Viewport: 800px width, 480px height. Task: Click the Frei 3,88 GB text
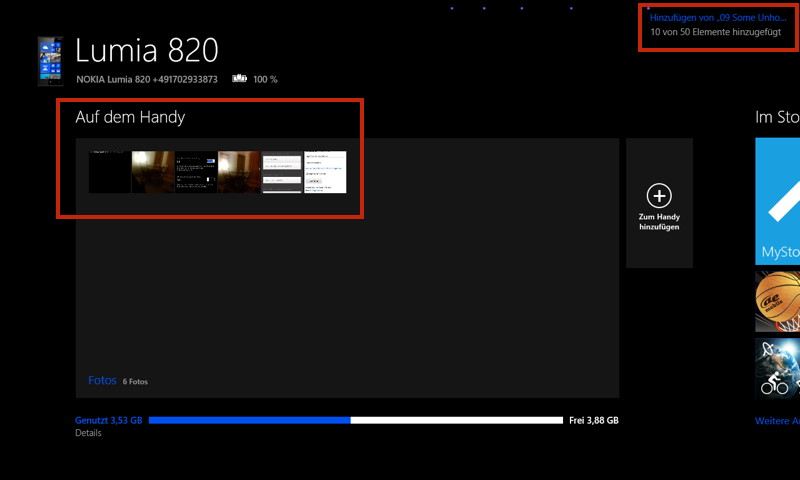pos(594,420)
